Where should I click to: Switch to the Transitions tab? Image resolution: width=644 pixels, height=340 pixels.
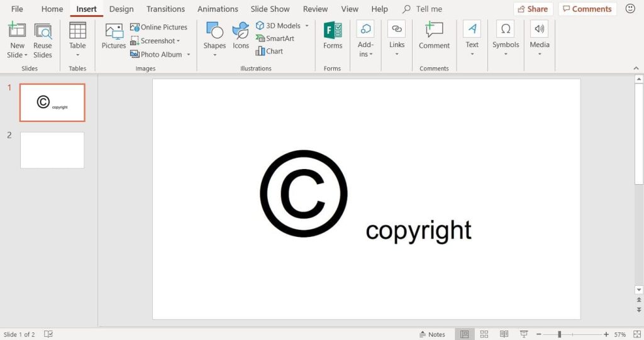165,9
